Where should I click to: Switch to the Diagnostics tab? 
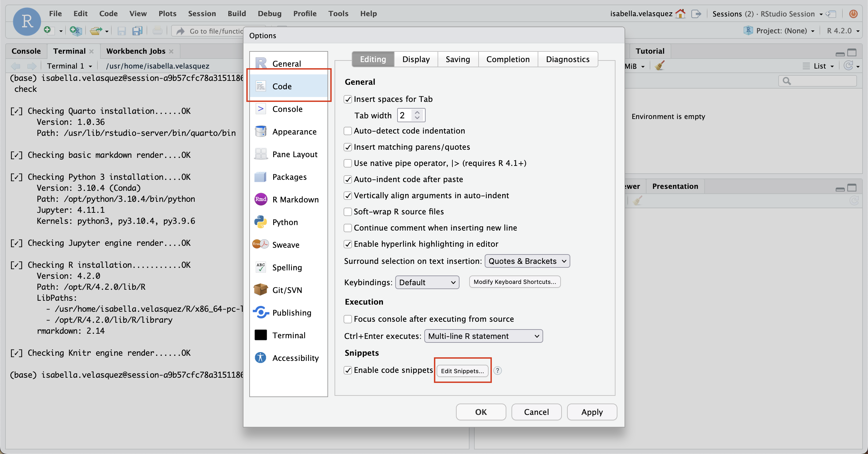point(567,59)
